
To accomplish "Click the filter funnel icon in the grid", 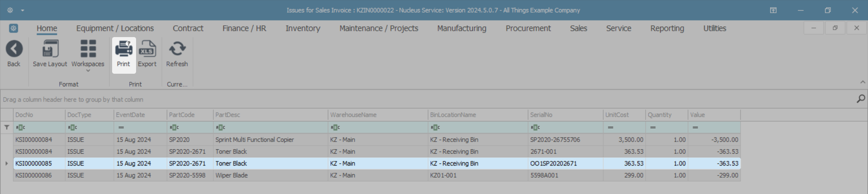I will coord(7,128).
